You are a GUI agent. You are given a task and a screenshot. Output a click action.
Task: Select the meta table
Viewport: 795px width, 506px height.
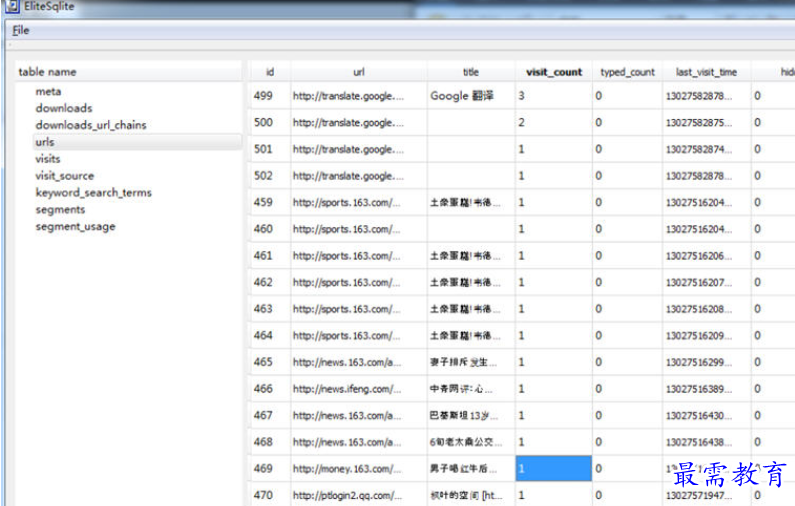point(48,91)
